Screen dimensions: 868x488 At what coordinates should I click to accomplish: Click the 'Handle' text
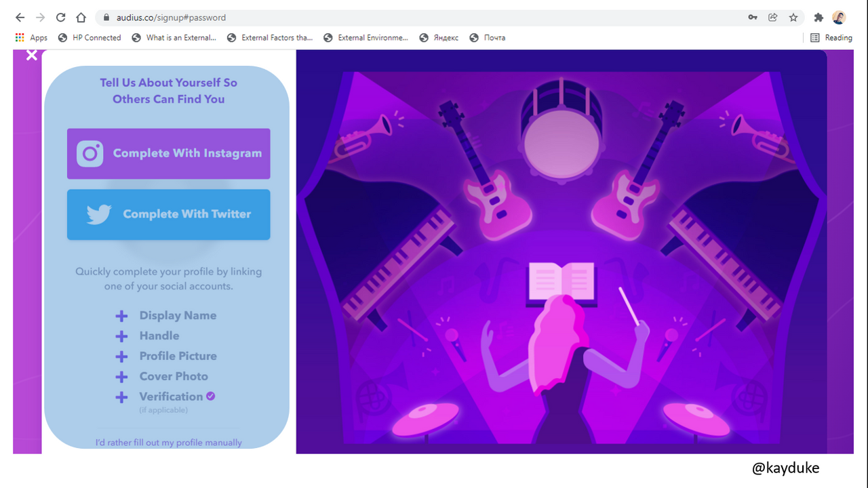coord(159,336)
